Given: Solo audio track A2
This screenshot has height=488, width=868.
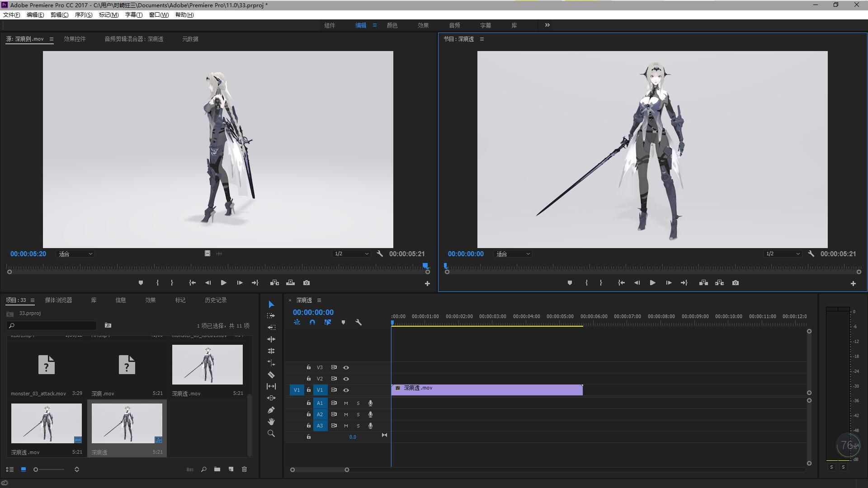Looking at the screenshot, I should [x=358, y=414].
